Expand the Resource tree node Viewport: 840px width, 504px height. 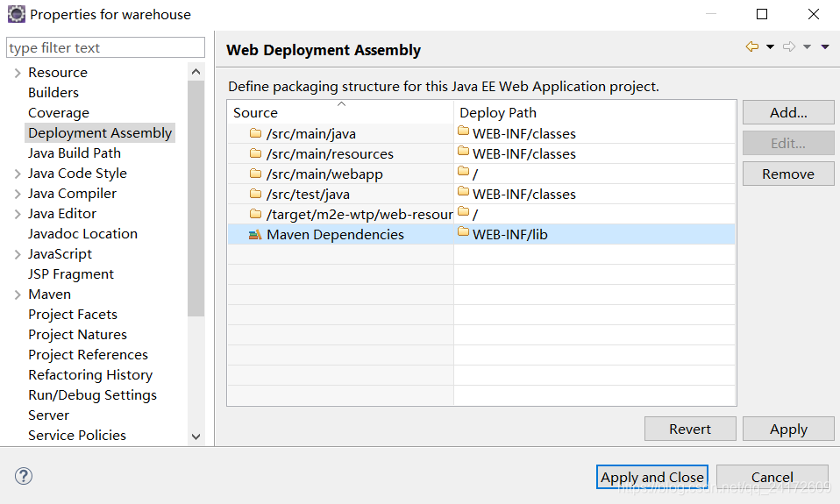click(x=18, y=73)
